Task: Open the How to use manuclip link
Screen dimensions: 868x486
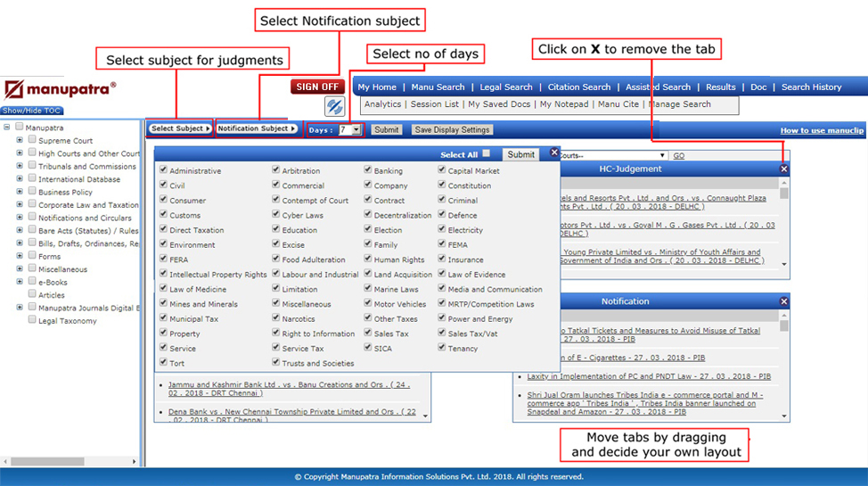Action: point(822,131)
